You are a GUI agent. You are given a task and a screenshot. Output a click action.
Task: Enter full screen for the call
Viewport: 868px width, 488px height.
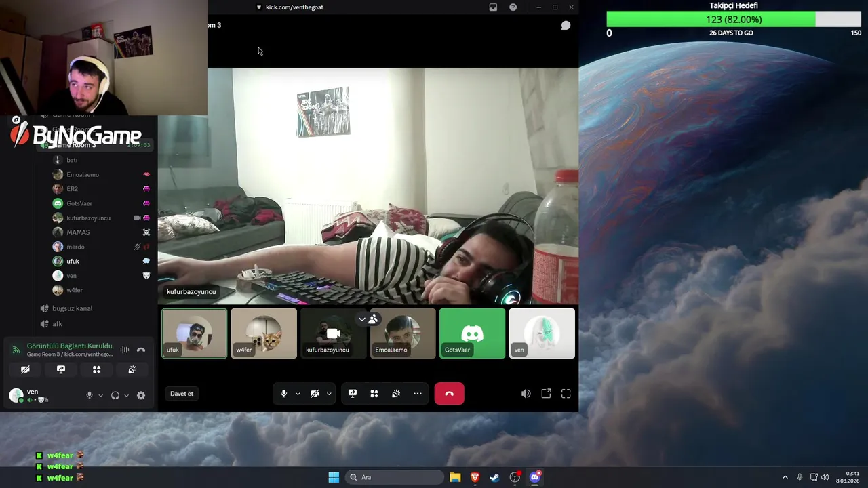click(566, 394)
